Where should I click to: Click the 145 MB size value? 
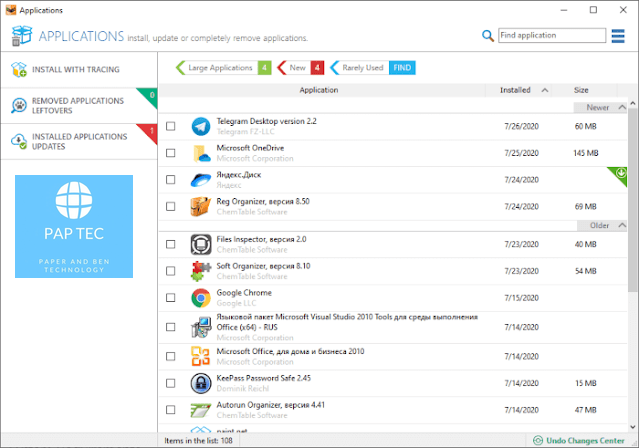point(586,153)
